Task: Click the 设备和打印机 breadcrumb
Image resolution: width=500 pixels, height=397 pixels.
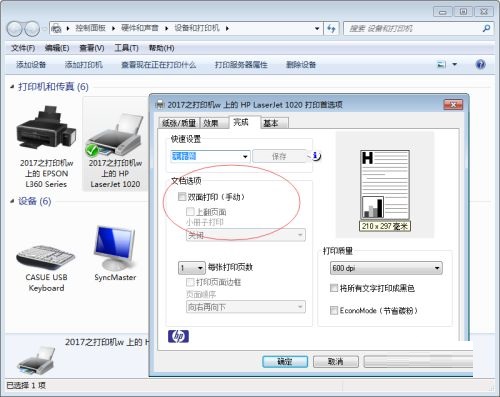Action: click(x=197, y=28)
